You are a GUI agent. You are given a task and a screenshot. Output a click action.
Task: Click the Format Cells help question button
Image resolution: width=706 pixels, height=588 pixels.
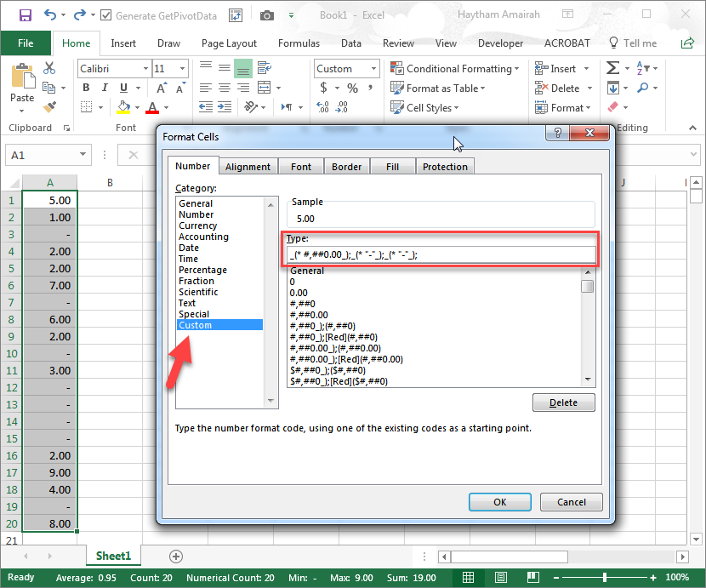pos(557,133)
